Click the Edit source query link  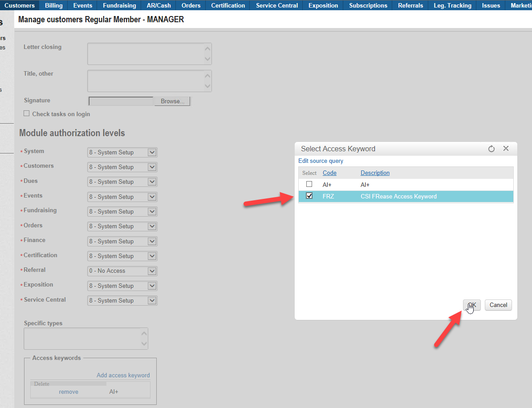point(321,161)
